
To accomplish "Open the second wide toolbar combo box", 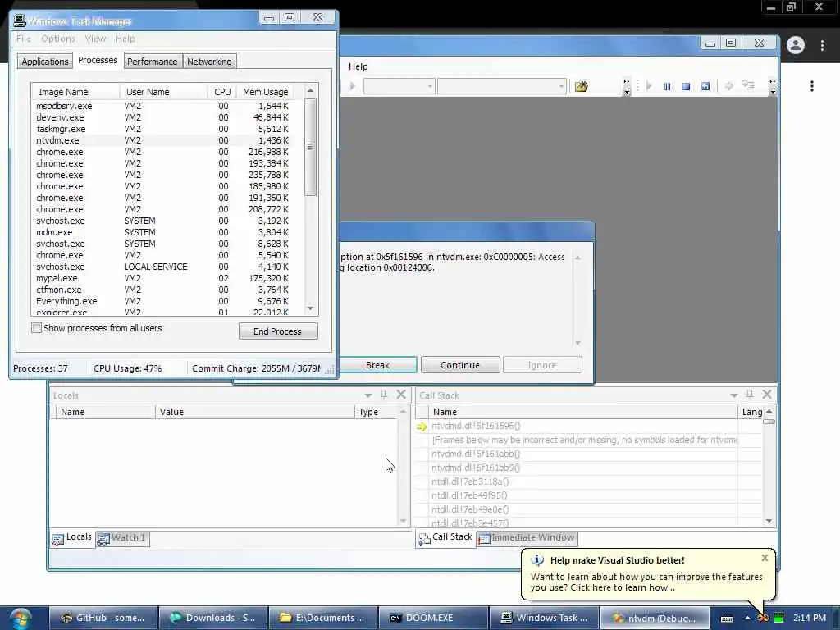I will [502, 86].
